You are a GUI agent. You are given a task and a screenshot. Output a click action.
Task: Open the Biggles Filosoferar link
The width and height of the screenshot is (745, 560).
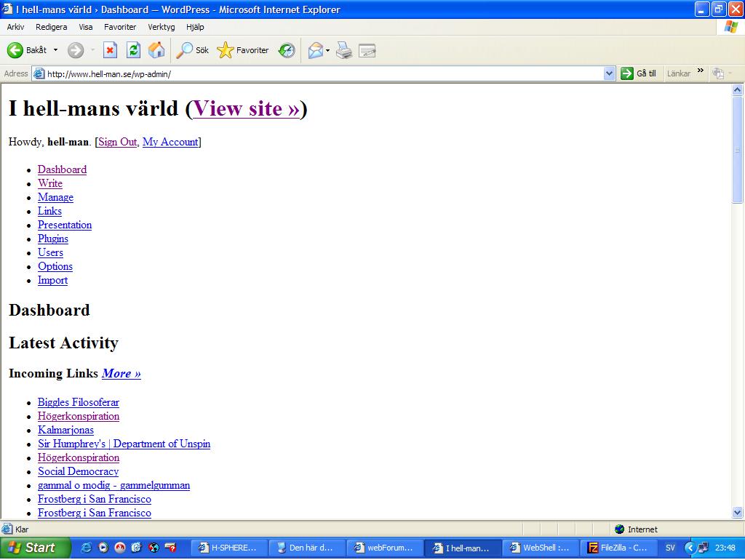[79, 402]
